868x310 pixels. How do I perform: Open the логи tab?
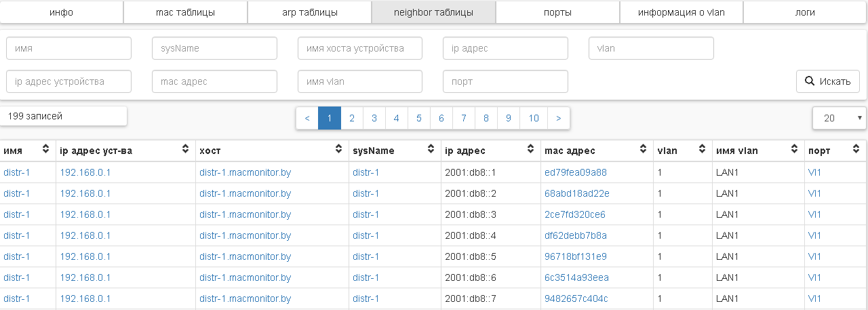(805, 12)
